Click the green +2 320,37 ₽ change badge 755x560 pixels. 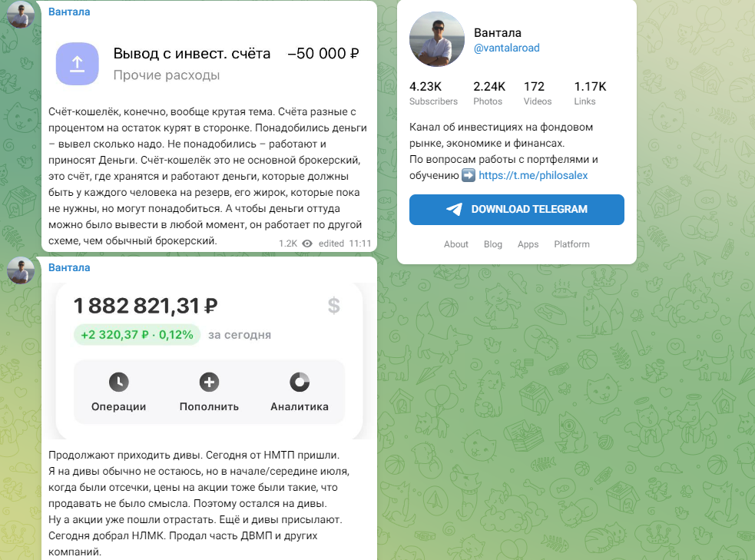pos(137,335)
